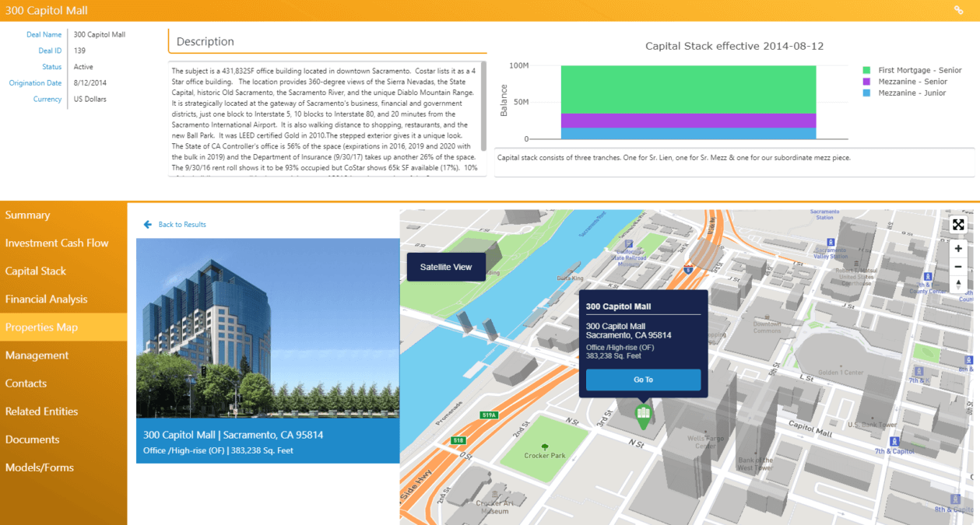The image size is (980, 525).
Task: Click the Deal ID value 139
Action: [79, 51]
